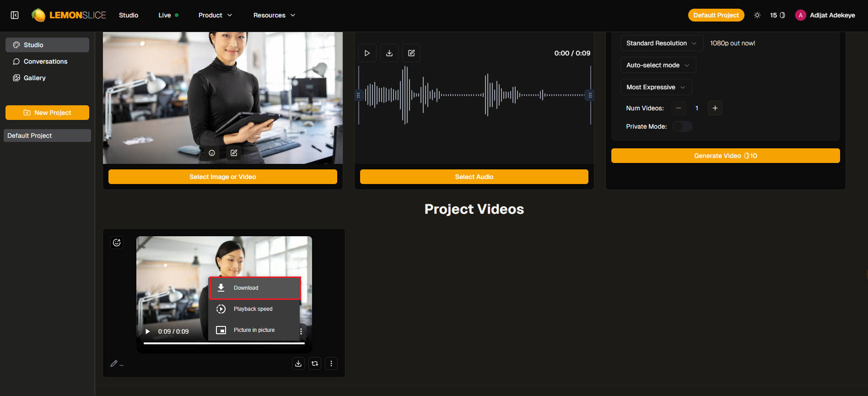The height and width of the screenshot is (396, 868).
Task: Download the selected audio clip
Action: pos(389,53)
